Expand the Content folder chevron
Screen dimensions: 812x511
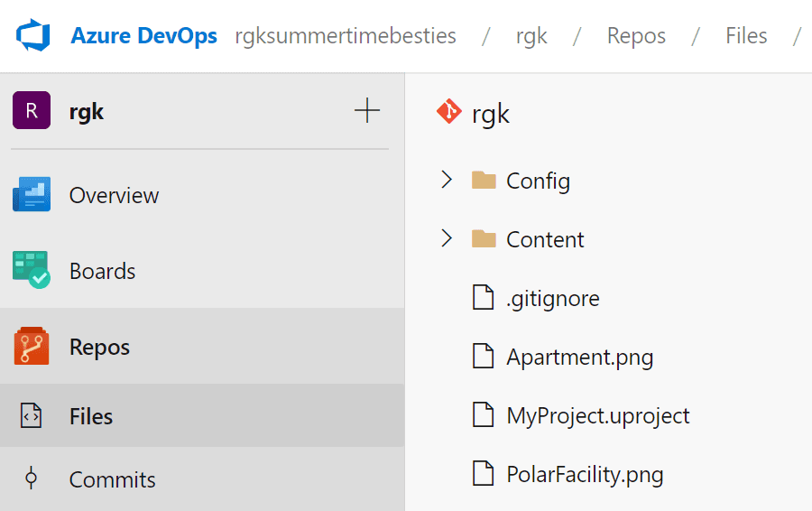pos(447,237)
